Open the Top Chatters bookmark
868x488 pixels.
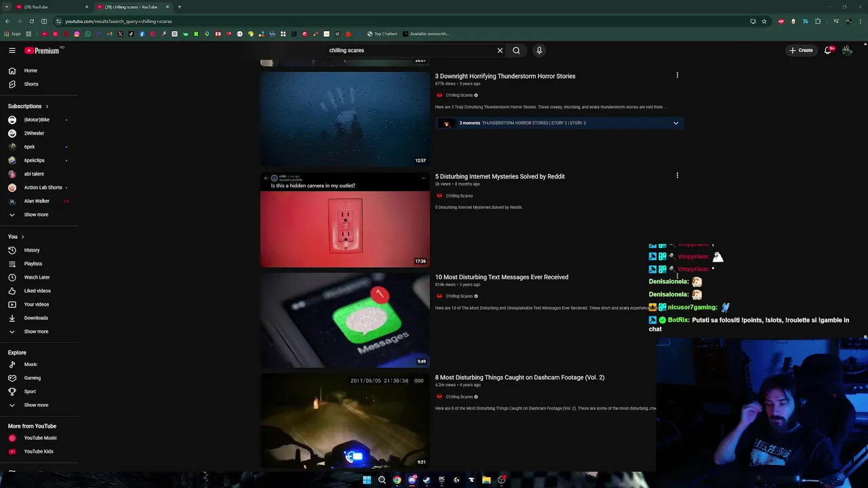tap(382, 34)
